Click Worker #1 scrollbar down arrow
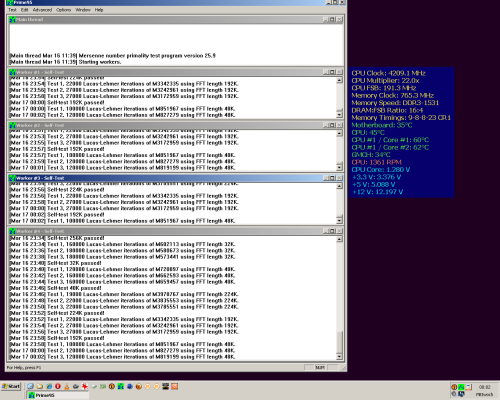 pos(339,115)
